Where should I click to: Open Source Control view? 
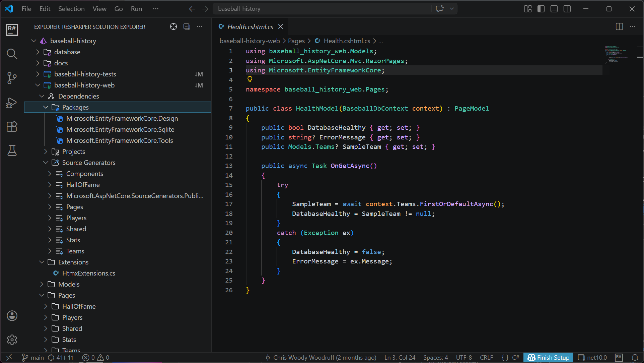pyautogui.click(x=12, y=78)
